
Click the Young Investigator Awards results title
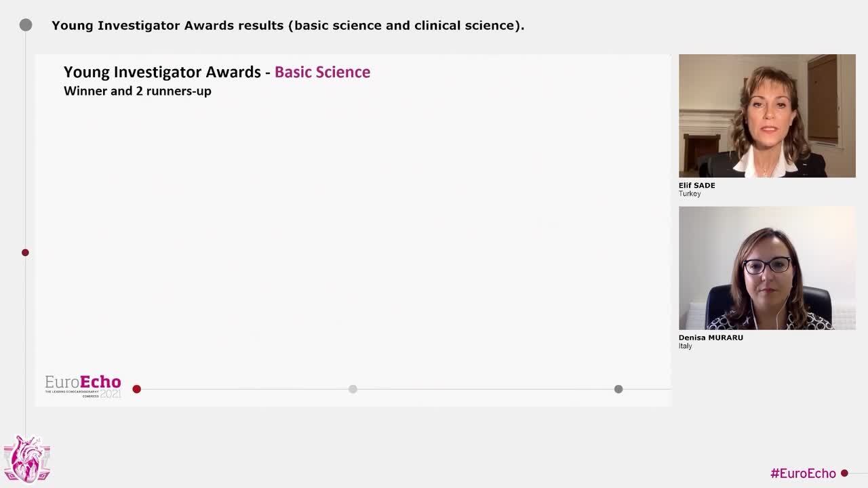(288, 26)
